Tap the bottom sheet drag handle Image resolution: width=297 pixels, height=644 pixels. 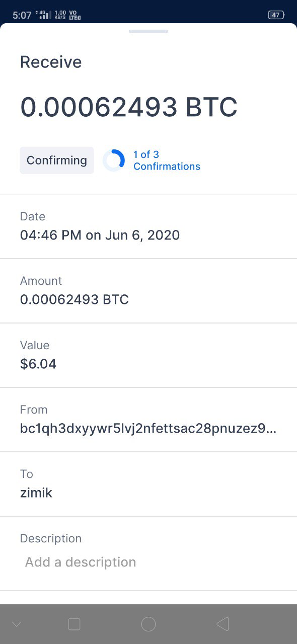click(148, 31)
